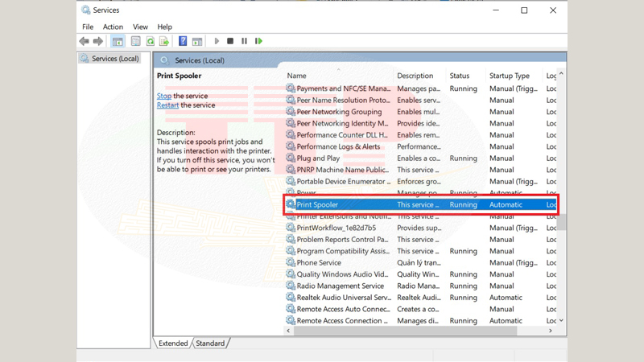Open the Help menu
Viewport: 644px width, 362px height.
click(164, 27)
